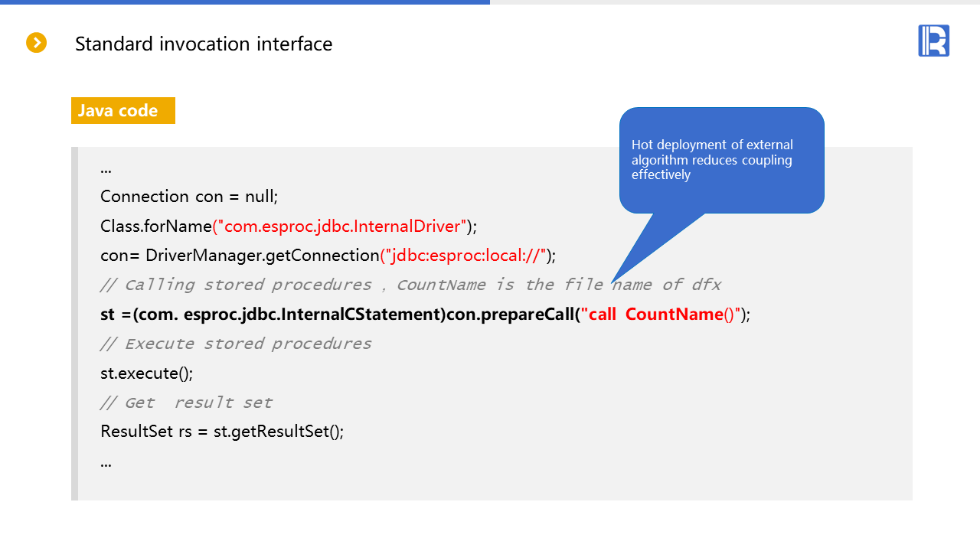Image resolution: width=980 pixels, height=551 pixels.
Task: Click the Class.forName code text
Action: [155, 227]
